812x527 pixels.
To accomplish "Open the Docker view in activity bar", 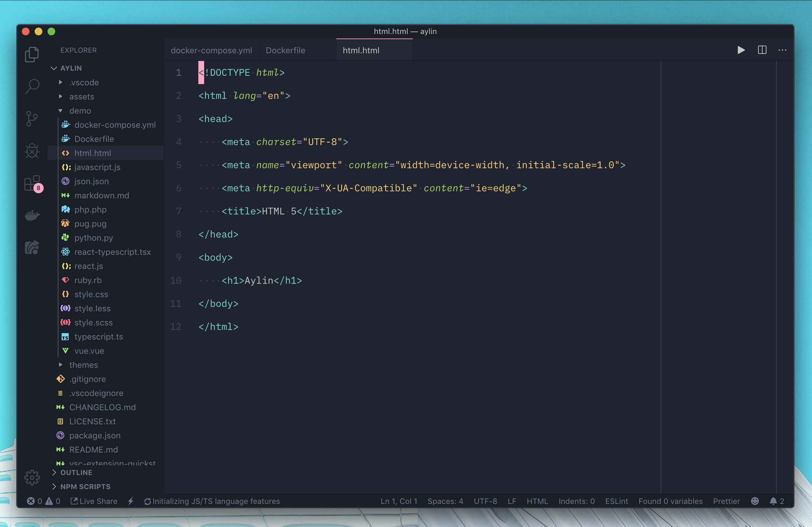I will tap(32, 215).
